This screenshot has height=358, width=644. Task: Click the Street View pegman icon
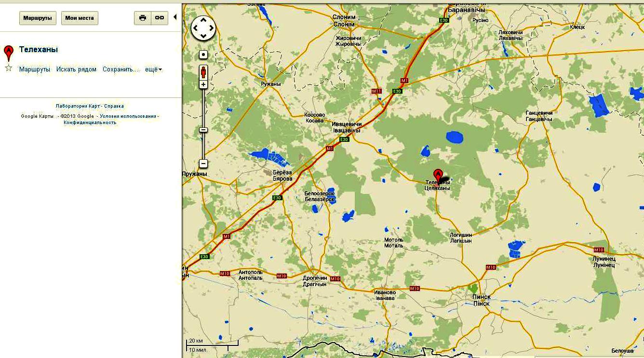203,72
